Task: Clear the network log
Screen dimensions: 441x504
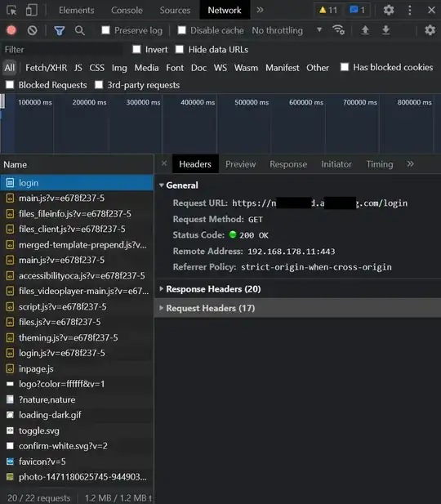Action: pyautogui.click(x=32, y=30)
